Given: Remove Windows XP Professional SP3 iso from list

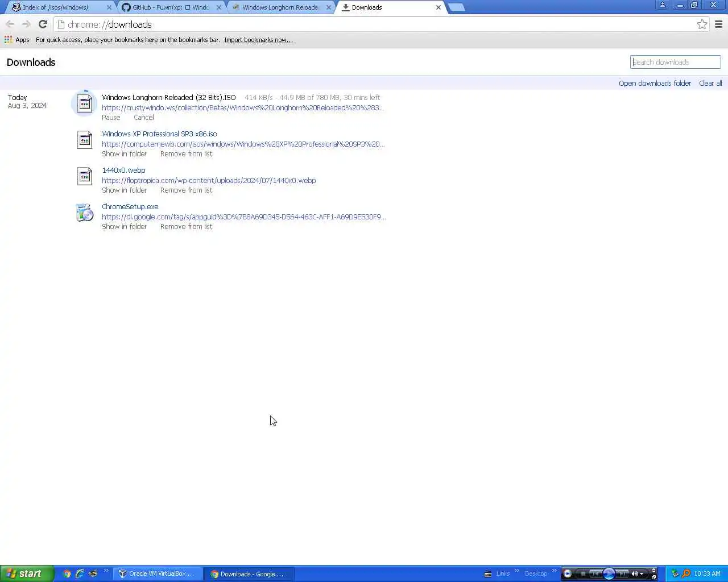Looking at the screenshot, I should point(186,154).
